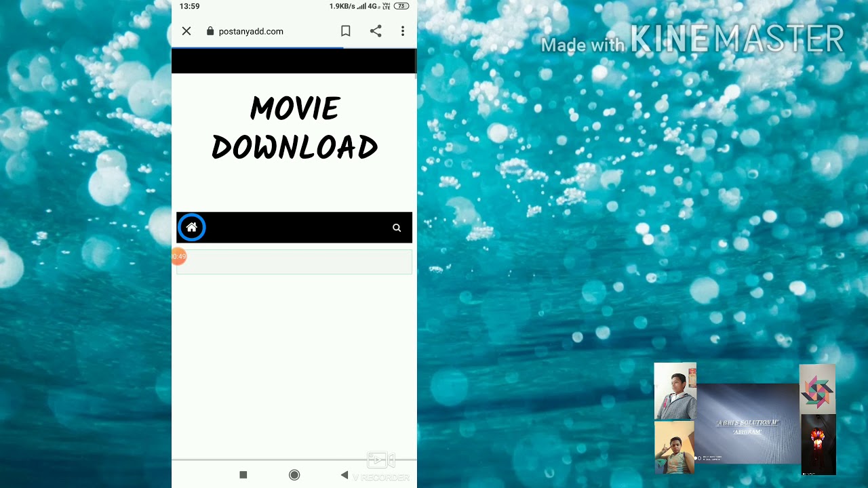868x488 pixels.
Task: Tap the empty light content box
Action: (x=294, y=262)
